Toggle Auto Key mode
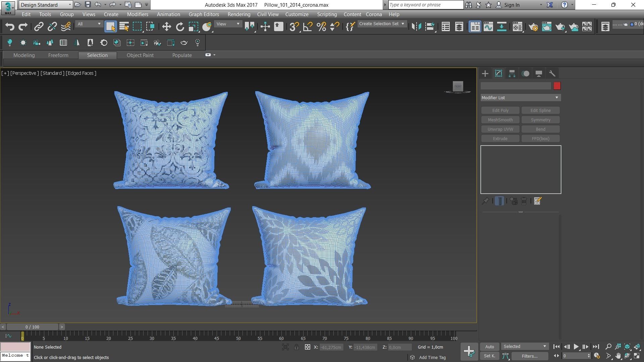The image size is (644, 362). click(489, 347)
